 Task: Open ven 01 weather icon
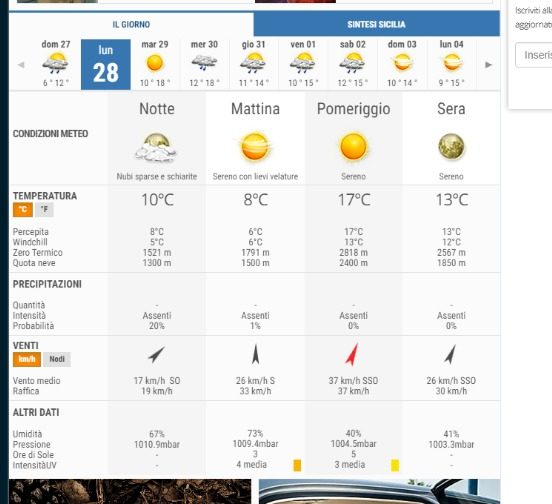[x=303, y=63]
